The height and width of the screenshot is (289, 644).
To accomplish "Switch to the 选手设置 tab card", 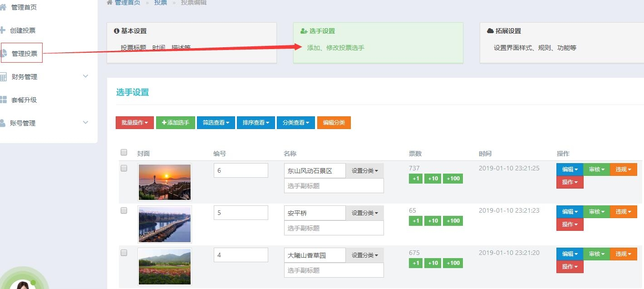I will [x=378, y=42].
